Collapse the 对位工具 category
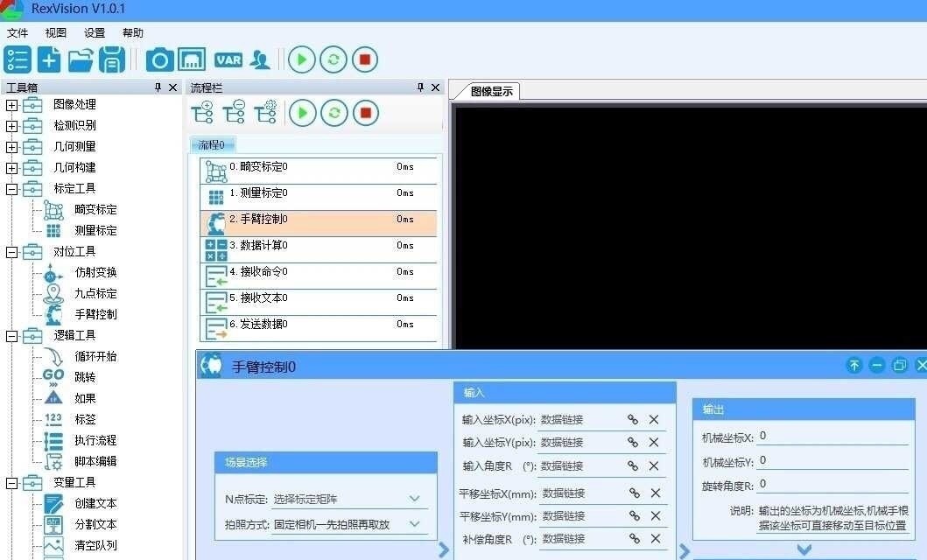The height and width of the screenshot is (560, 927). [x=12, y=252]
